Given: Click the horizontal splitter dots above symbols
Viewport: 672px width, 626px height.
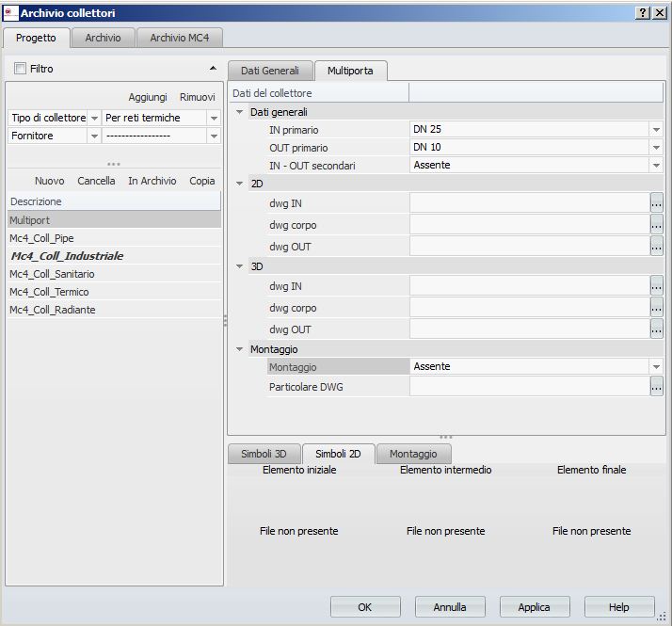Looking at the screenshot, I should (x=446, y=438).
